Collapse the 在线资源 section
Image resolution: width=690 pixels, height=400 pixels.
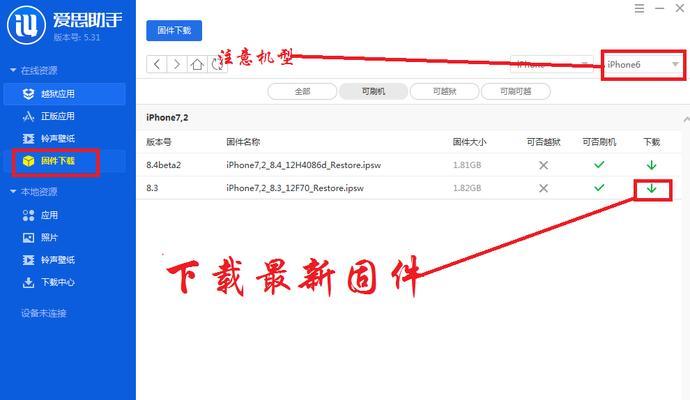pos(13,70)
